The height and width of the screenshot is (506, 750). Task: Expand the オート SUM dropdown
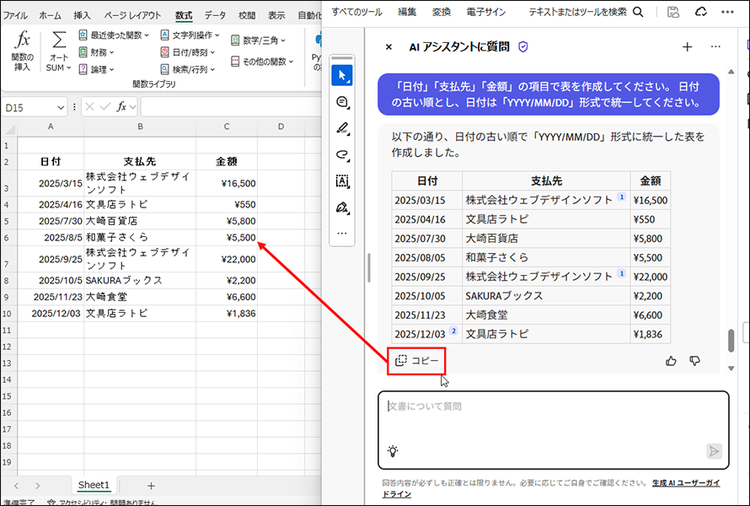coord(59,67)
